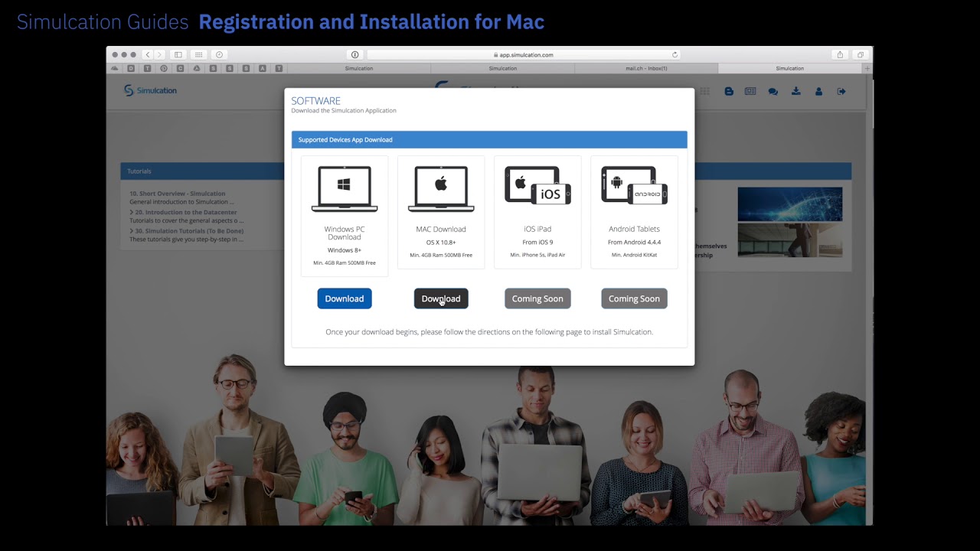Open the news article icon in header
The width and height of the screenshot is (980, 551).
tap(750, 91)
